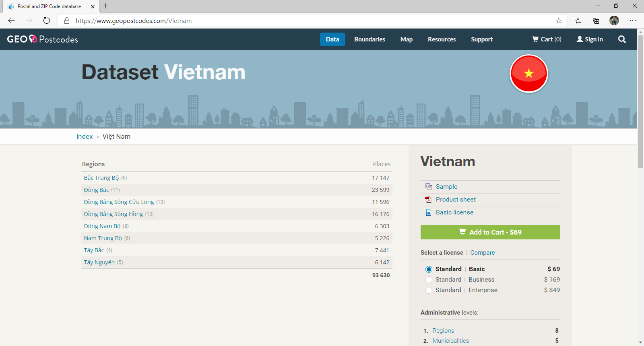Open the favorites list icon
The height and width of the screenshot is (346, 644).
point(578,21)
